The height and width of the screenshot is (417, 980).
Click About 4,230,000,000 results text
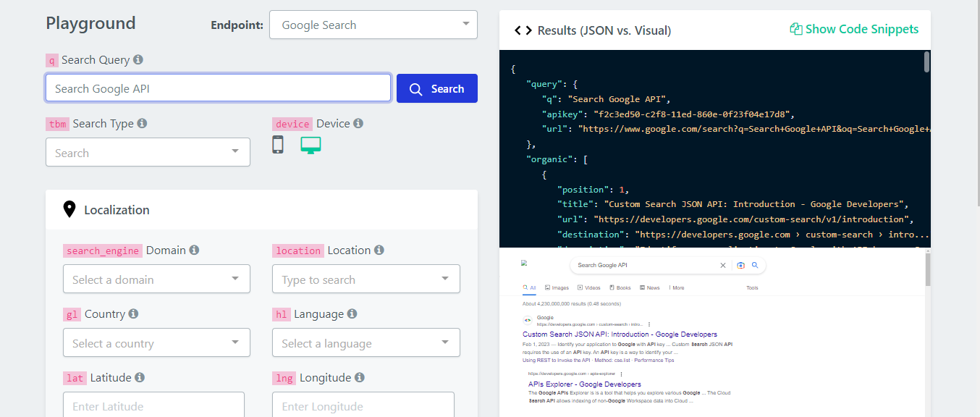tap(572, 304)
